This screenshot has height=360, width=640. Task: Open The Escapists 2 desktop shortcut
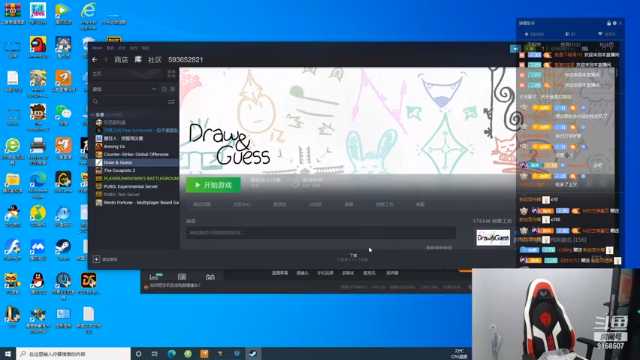pos(38,117)
